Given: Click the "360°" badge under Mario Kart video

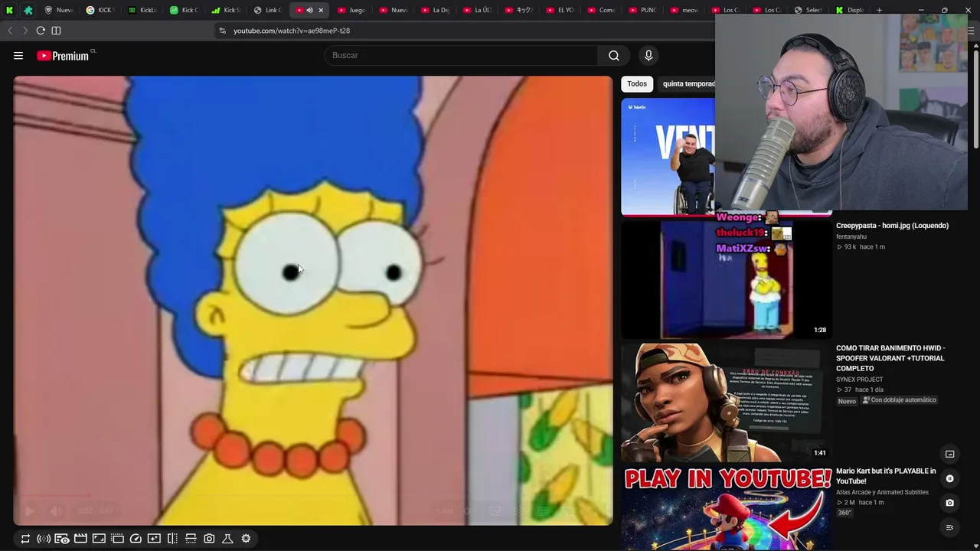Looking at the screenshot, I should pos(844,513).
